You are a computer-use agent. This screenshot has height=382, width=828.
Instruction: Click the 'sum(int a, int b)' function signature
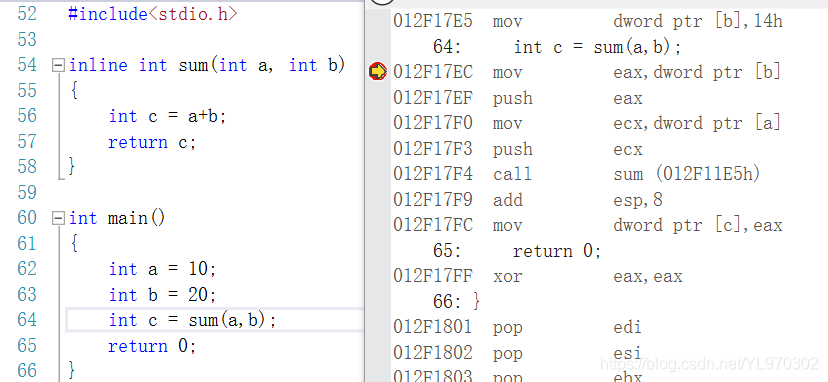tap(261, 65)
